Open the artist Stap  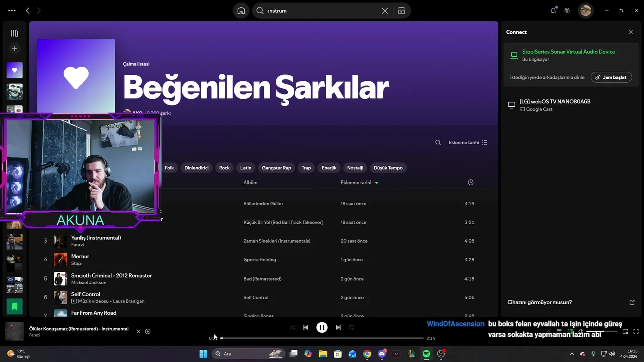click(x=76, y=263)
